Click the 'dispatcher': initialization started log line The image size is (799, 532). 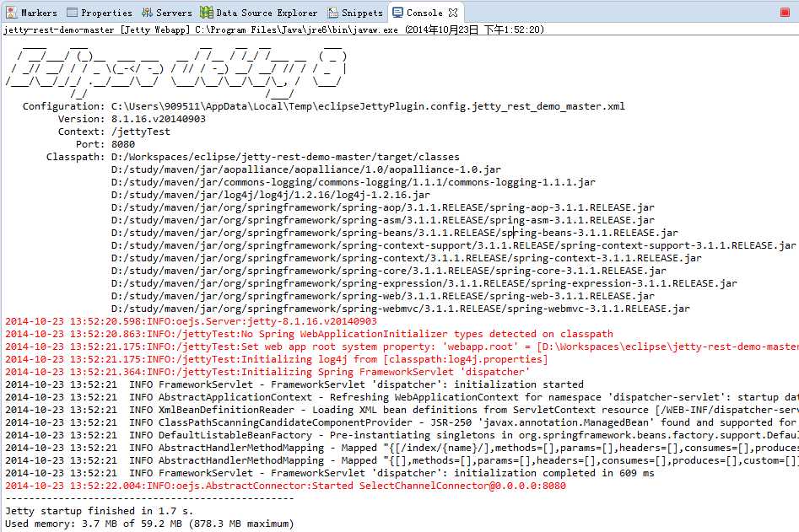(x=294, y=384)
